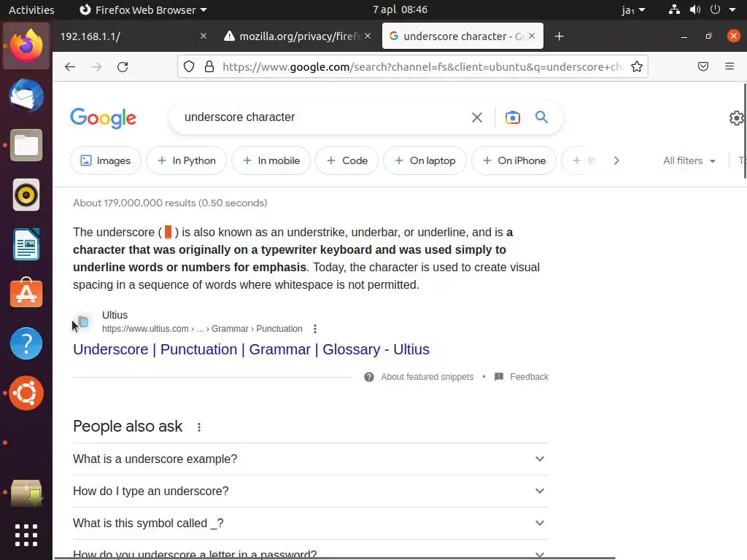Viewport: 747px width, 560px height.
Task: Open volume control in top bar
Action: pyautogui.click(x=695, y=9)
